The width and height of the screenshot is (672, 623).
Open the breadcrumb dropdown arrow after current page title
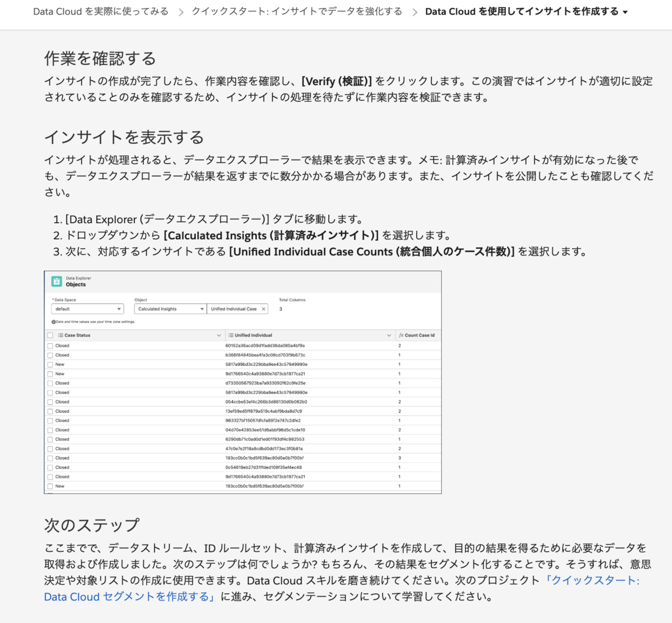(625, 12)
